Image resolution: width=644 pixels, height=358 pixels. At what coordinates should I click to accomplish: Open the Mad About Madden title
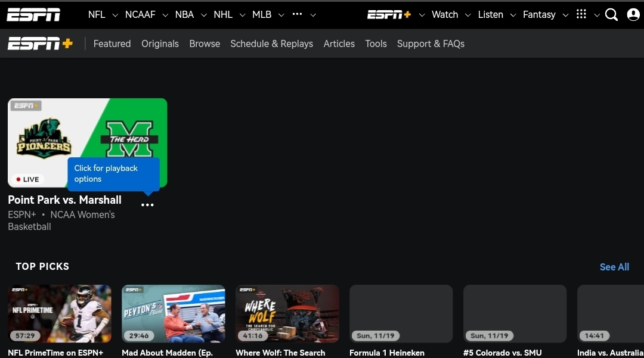point(167,353)
